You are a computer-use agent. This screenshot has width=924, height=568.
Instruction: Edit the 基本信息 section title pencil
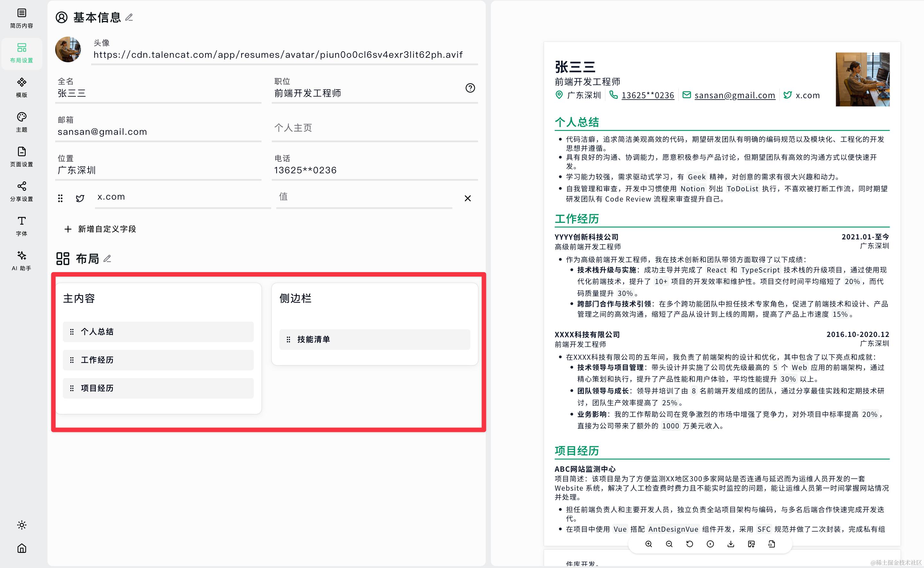tap(129, 17)
